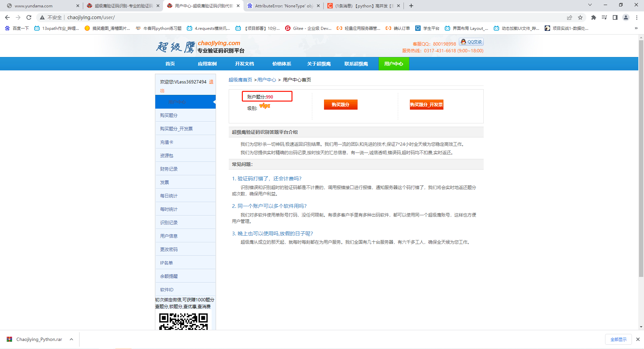Expand Chaojiying_Python.rar download options

(x=71, y=339)
